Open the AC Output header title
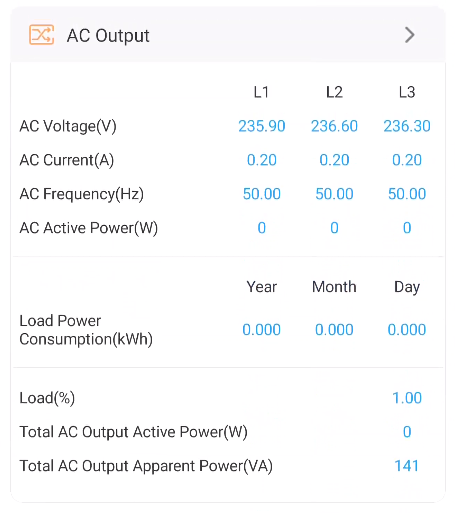455x513 pixels. tap(108, 35)
